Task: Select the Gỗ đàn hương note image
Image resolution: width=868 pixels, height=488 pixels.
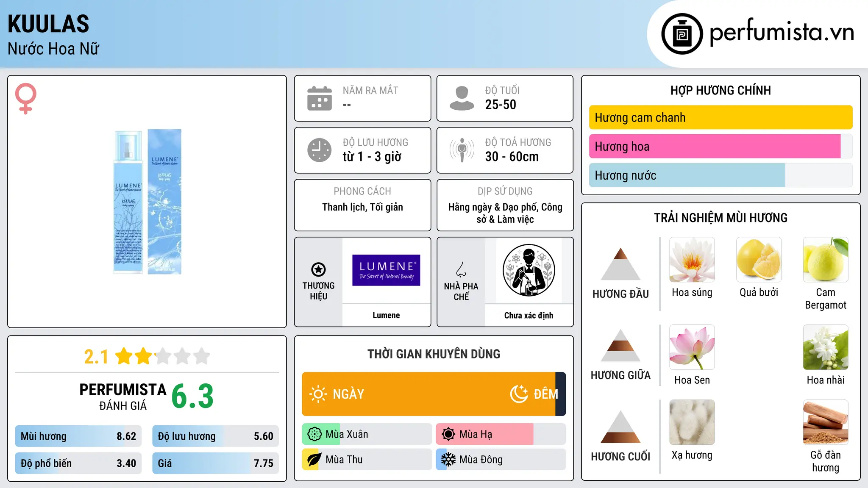Action: [826, 422]
